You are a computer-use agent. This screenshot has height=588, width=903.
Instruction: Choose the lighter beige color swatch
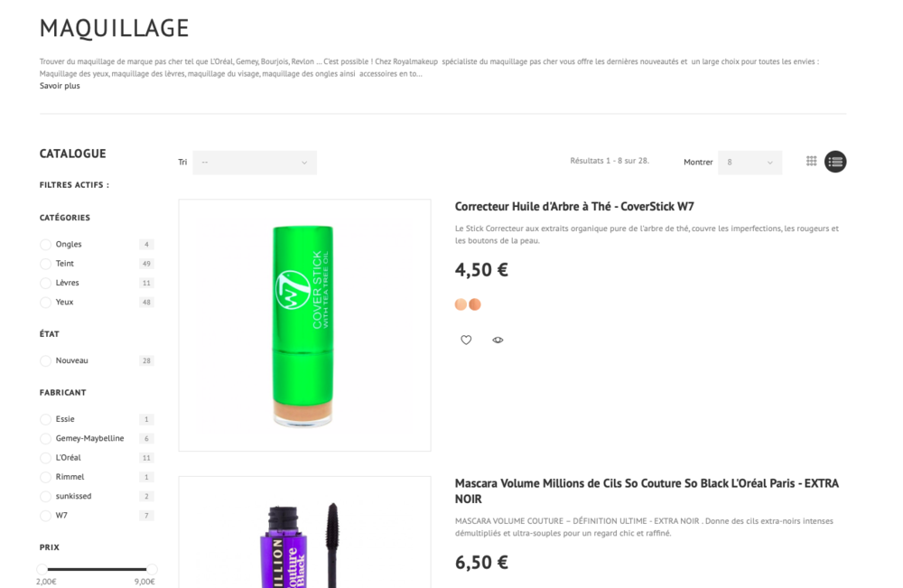461,304
